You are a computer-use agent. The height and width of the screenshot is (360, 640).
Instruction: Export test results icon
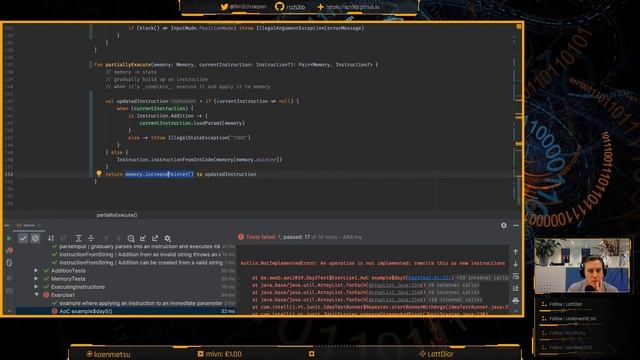(x=155, y=238)
